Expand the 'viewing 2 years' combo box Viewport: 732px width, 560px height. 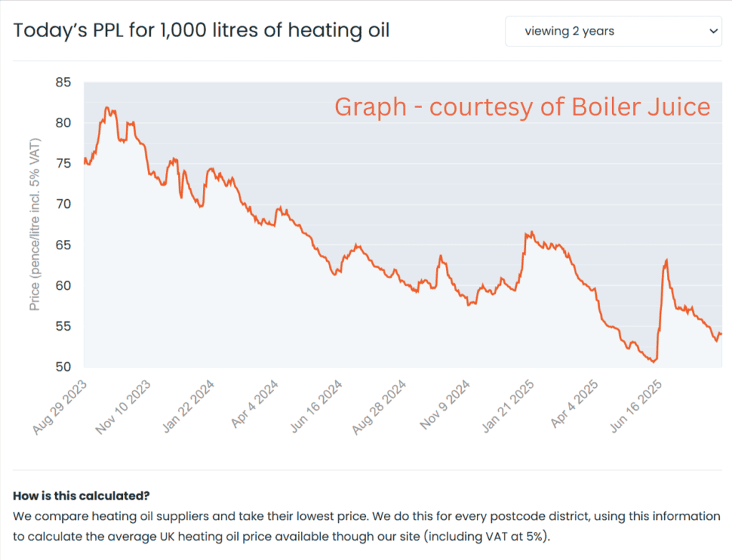pos(613,31)
